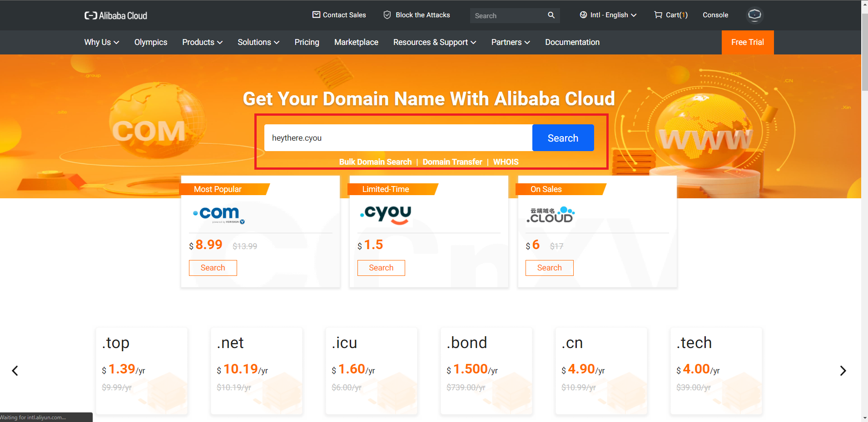Click the $1.5 .cyou price

tap(370, 245)
